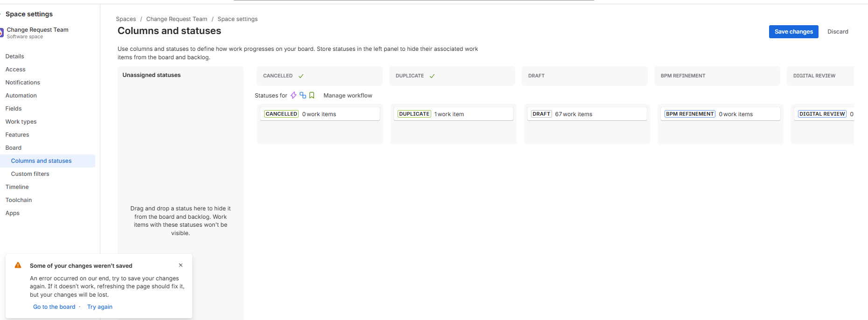The width and height of the screenshot is (868, 320).
Task: Click the DRAFT column header
Action: [x=584, y=76]
